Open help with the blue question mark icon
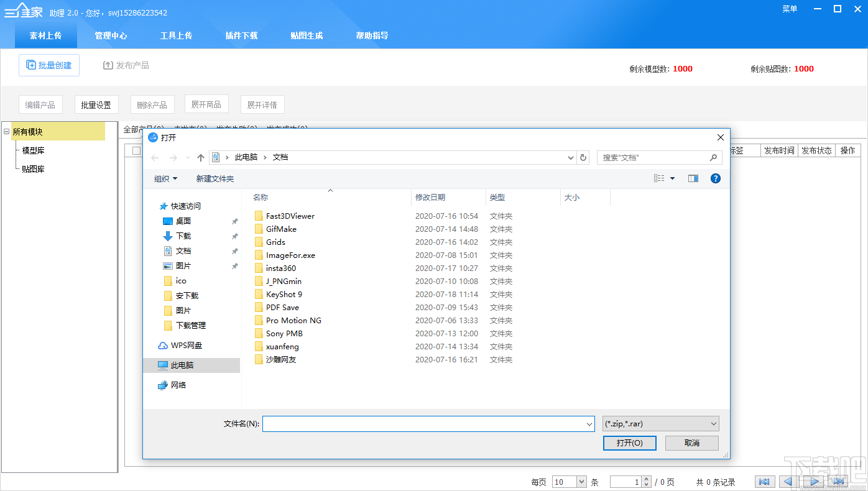Screen dimensions: 868x491 (x=716, y=178)
